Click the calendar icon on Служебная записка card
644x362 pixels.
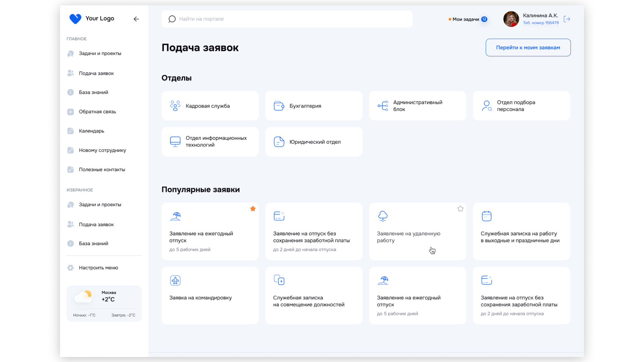tap(486, 216)
